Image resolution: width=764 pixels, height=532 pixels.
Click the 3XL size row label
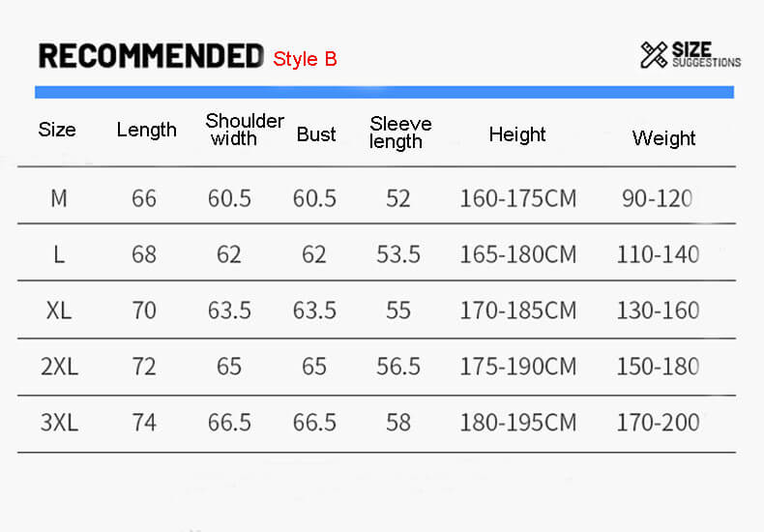tap(59, 423)
